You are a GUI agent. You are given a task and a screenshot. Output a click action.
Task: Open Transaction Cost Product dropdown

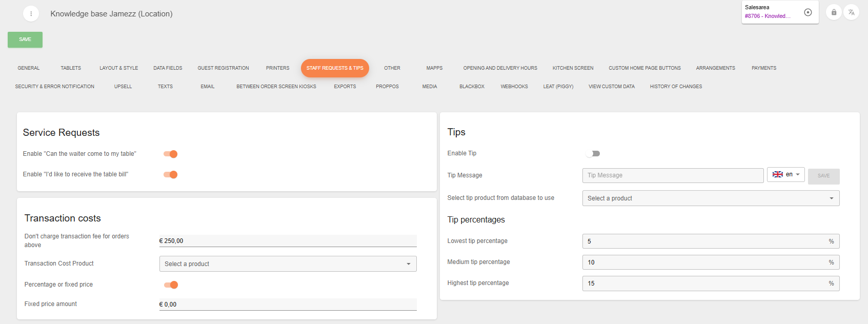(288, 264)
